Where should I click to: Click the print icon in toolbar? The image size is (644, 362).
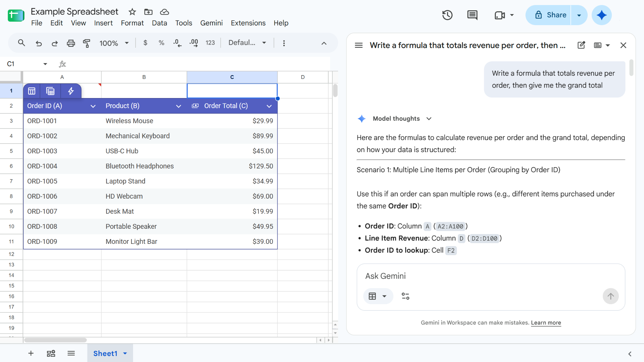point(71,43)
